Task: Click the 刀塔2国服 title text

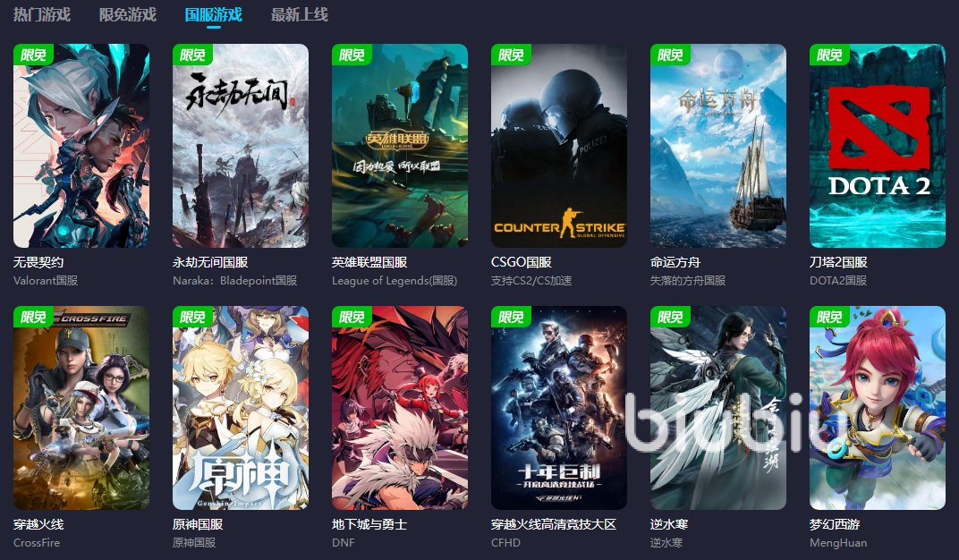Action: [838, 262]
